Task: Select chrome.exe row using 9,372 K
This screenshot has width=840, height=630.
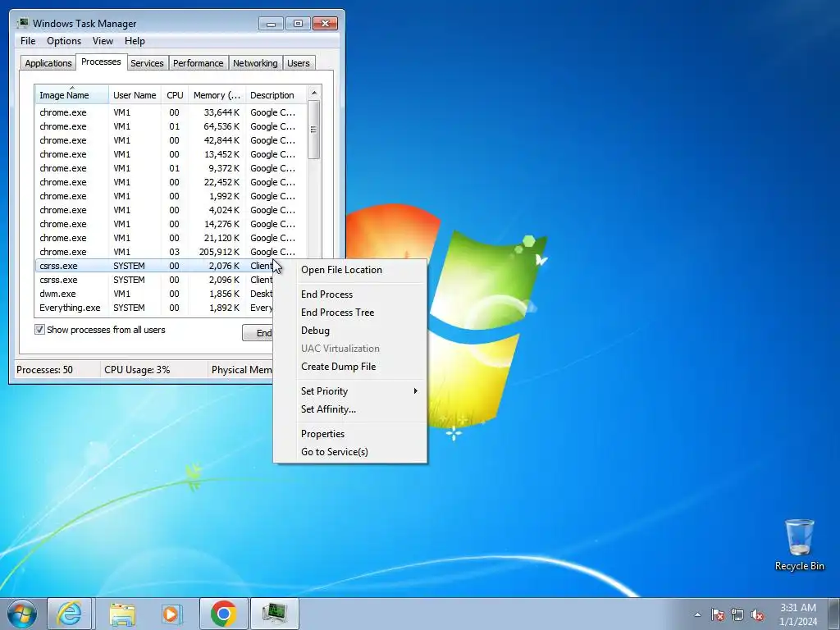Action: tap(171, 168)
